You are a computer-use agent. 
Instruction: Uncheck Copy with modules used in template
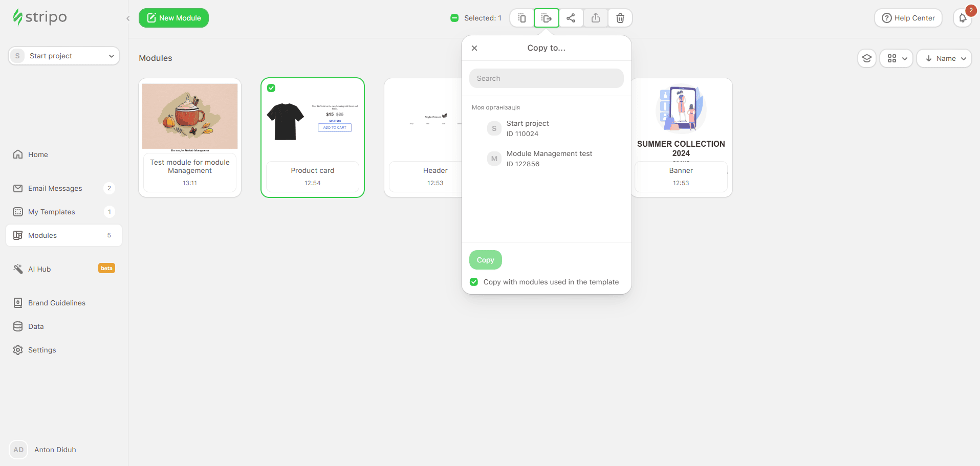coord(474,282)
